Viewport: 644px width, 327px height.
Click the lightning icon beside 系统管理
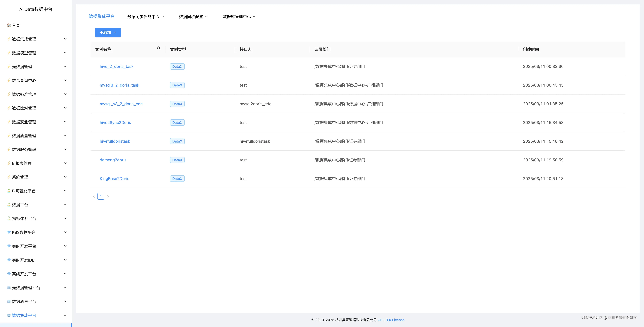(x=9, y=177)
